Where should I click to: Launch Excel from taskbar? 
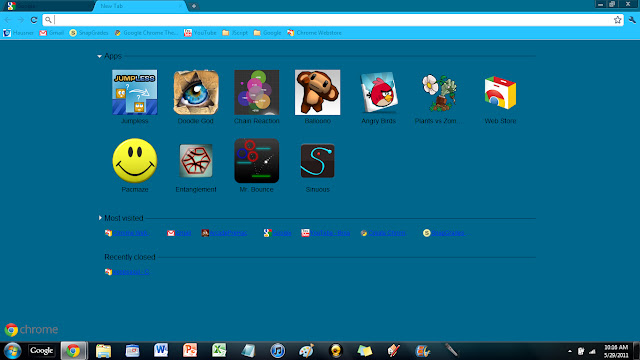point(219,351)
